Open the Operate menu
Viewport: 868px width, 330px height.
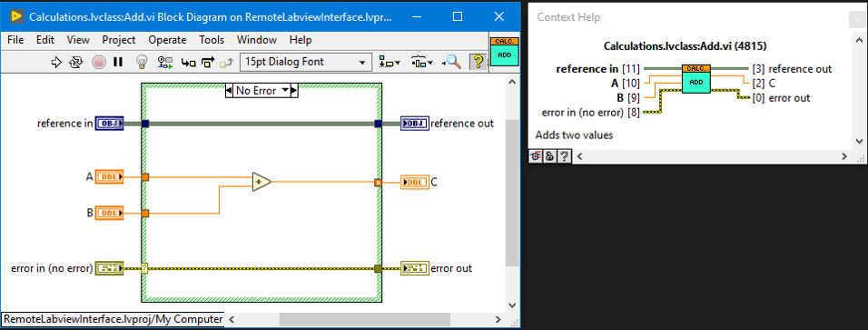[167, 40]
